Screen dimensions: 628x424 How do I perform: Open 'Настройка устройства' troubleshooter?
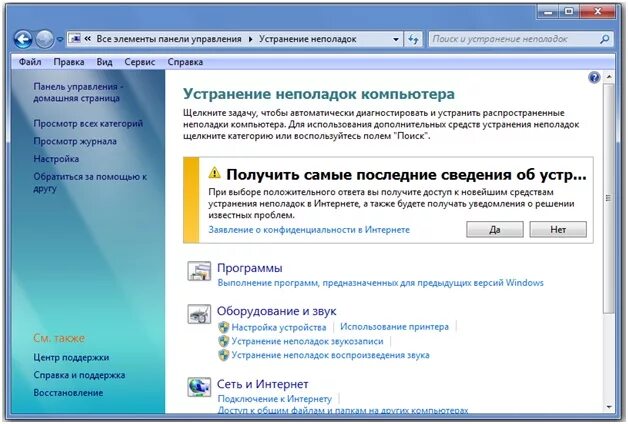click(279, 327)
